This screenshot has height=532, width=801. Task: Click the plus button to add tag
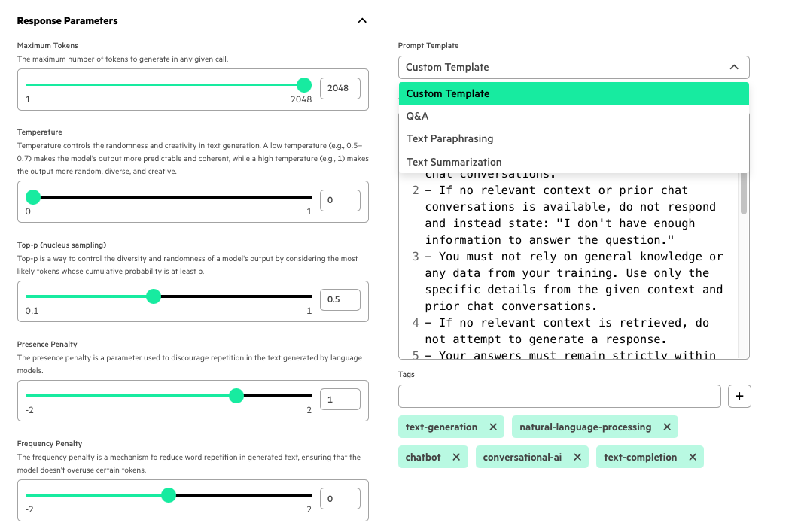[x=739, y=397]
